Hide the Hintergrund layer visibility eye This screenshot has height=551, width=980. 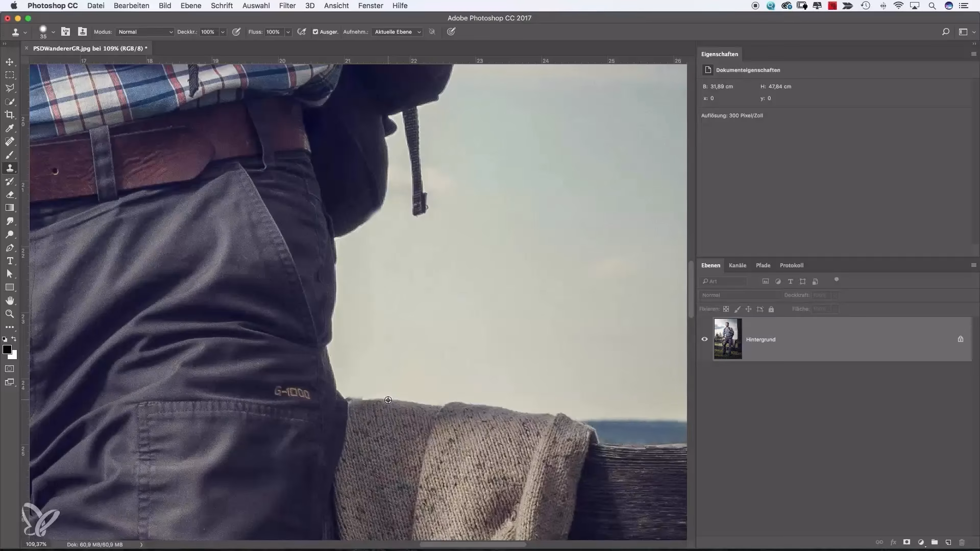tap(704, 339)
